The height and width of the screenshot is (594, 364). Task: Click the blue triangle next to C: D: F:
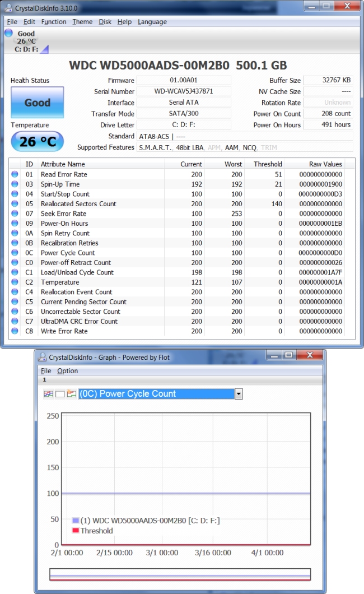click(x=45, y=49)
